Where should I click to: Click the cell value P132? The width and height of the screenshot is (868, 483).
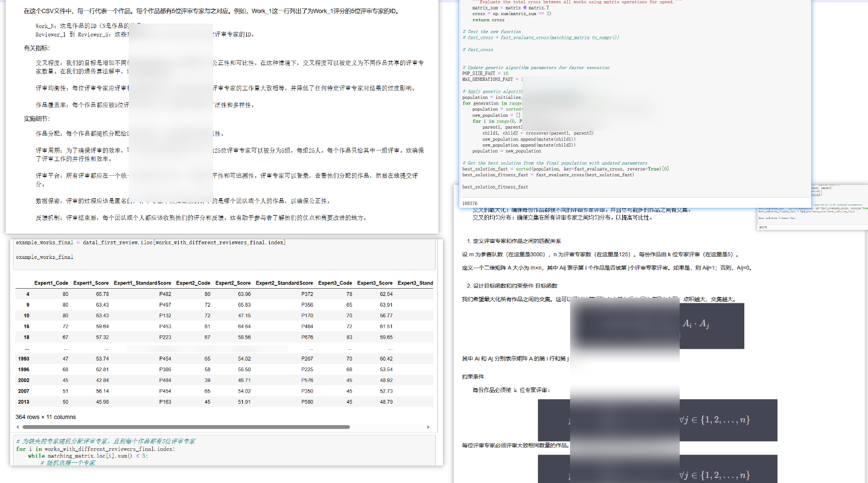(165, 316)
